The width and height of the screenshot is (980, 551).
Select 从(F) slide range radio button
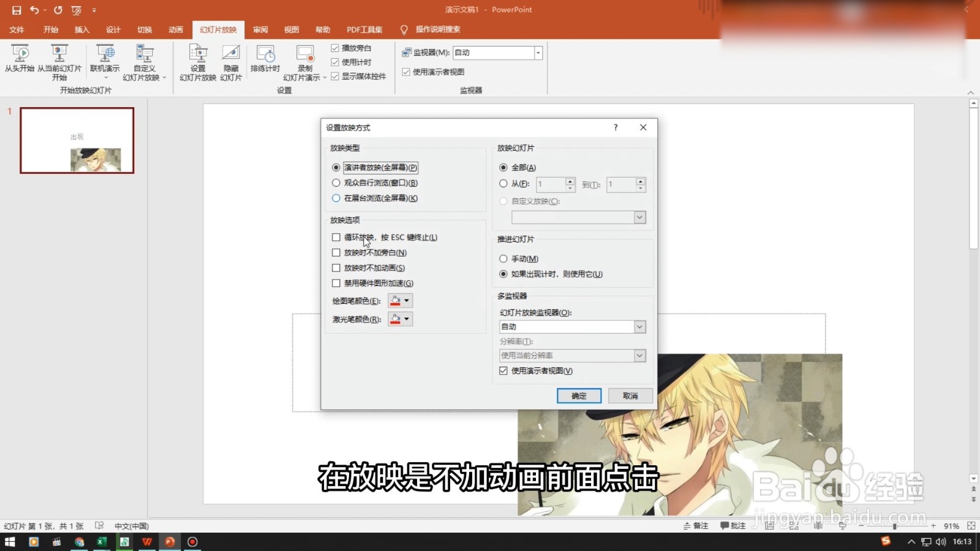[503, 183]
